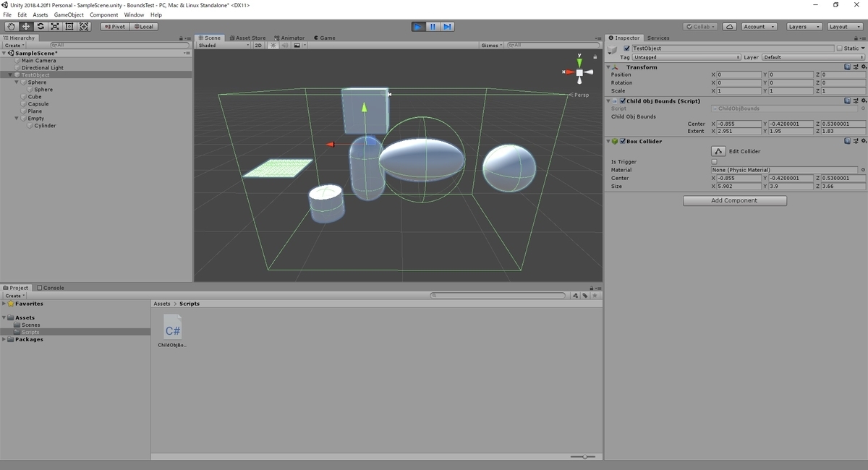
Task: Toggle Local/Global handle rotation
Action: 143,27
